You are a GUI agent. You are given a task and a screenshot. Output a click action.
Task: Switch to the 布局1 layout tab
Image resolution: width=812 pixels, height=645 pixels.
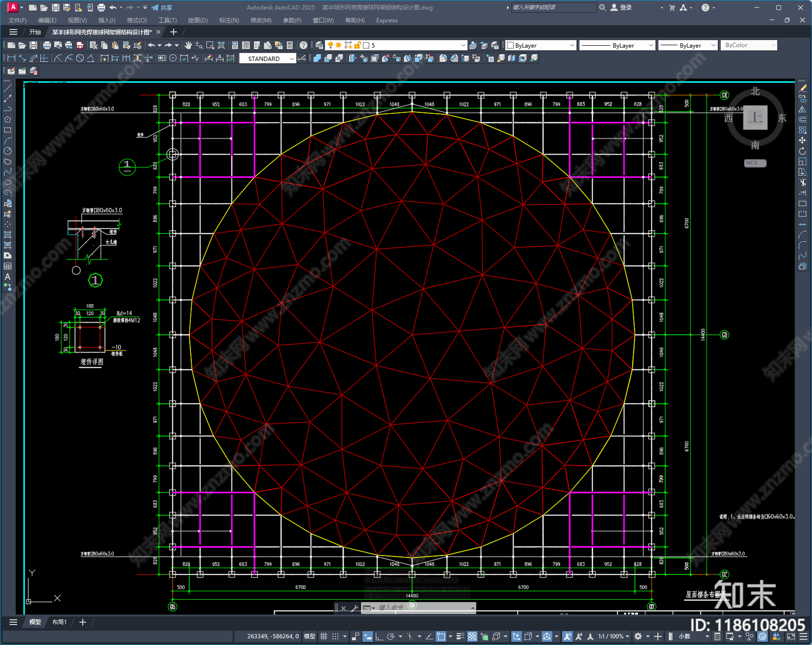[59, 622]
